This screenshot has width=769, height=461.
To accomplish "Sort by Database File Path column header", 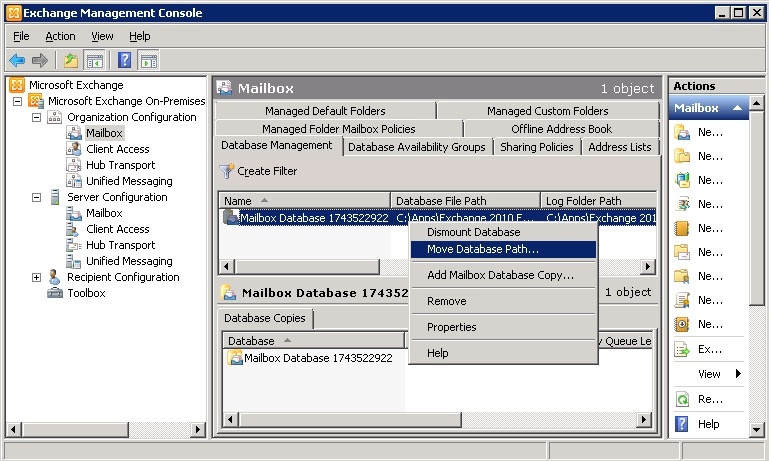I will click(x=465, y=201).
